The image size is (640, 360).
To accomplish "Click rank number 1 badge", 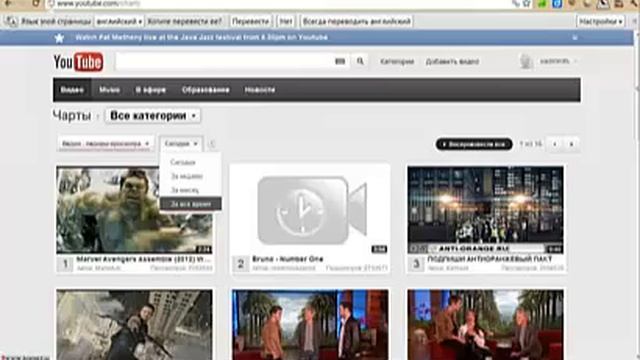I will pos(65,264).
